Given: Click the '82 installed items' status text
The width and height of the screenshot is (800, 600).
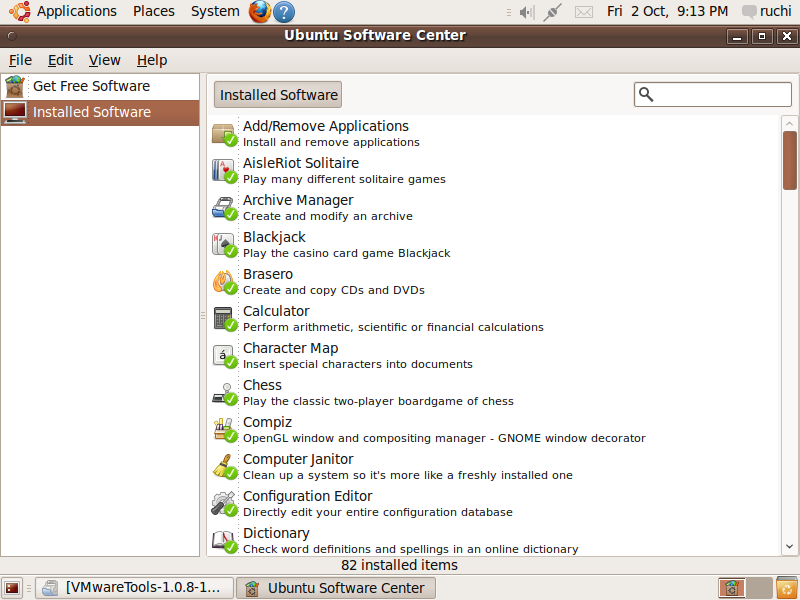Looking at the screenshot, I should pos(399,565).
